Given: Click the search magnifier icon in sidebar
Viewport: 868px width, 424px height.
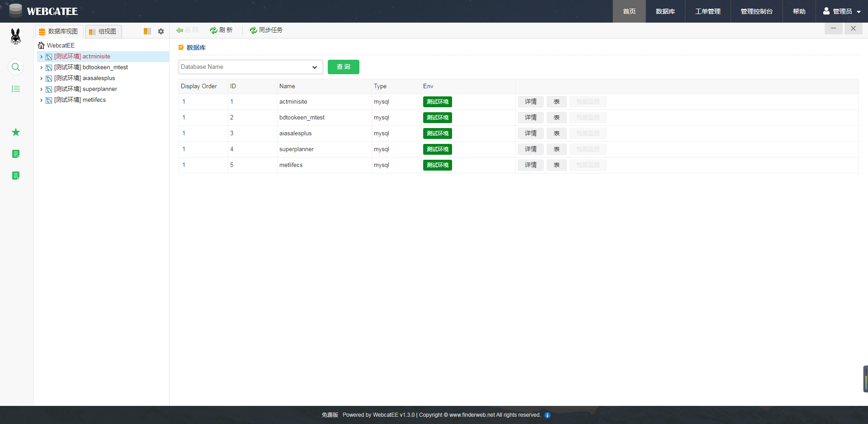Looking at the screenshot, I should (16, 67).
